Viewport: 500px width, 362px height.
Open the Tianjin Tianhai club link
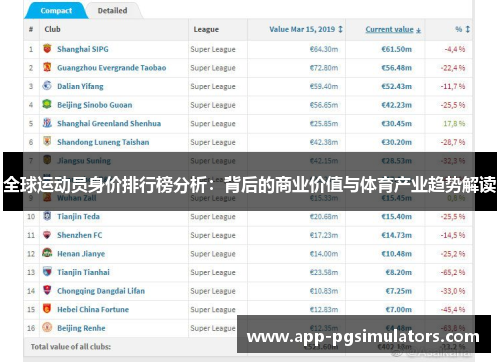(83, 272)
